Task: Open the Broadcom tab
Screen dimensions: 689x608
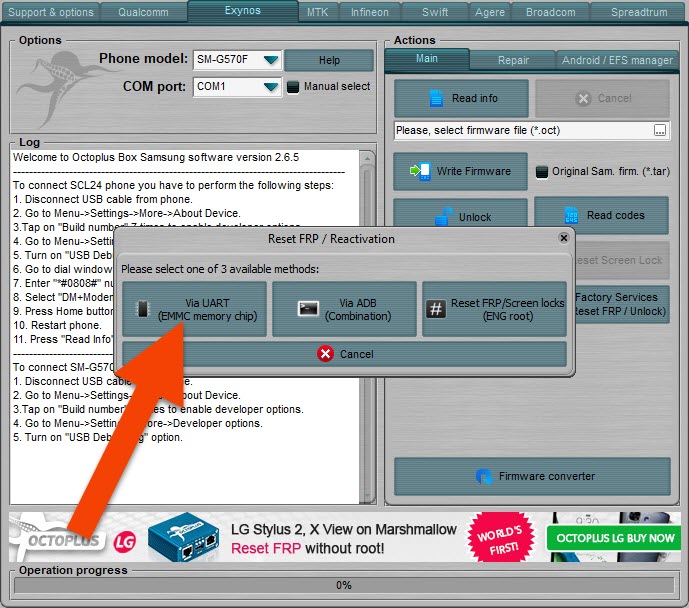Action: pos(551,12)
